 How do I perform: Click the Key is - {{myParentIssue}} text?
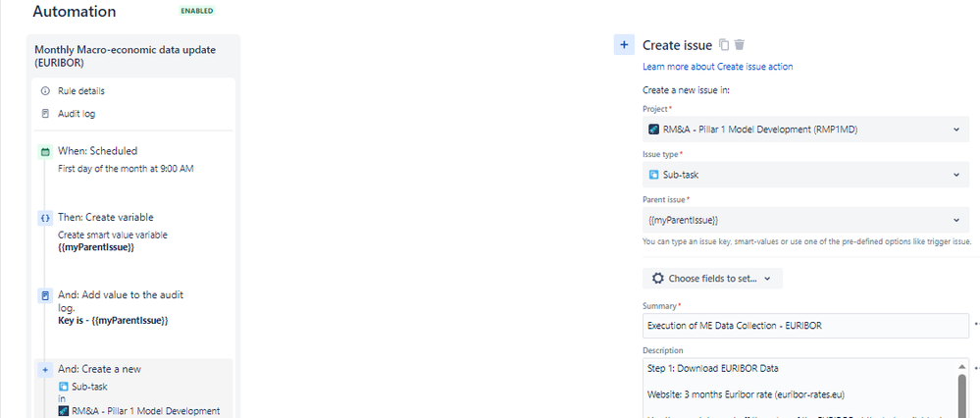point(113,320)
